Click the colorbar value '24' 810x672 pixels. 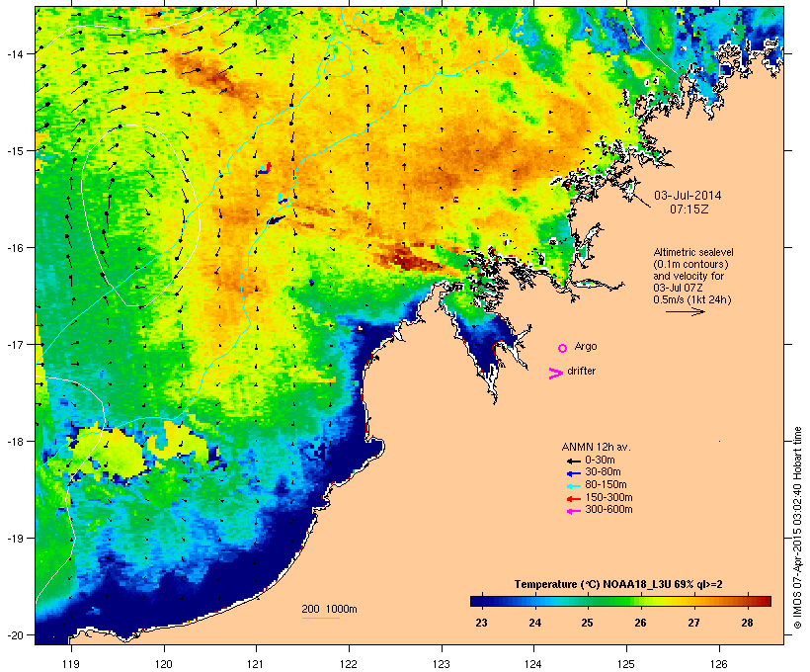coord(534,623)
